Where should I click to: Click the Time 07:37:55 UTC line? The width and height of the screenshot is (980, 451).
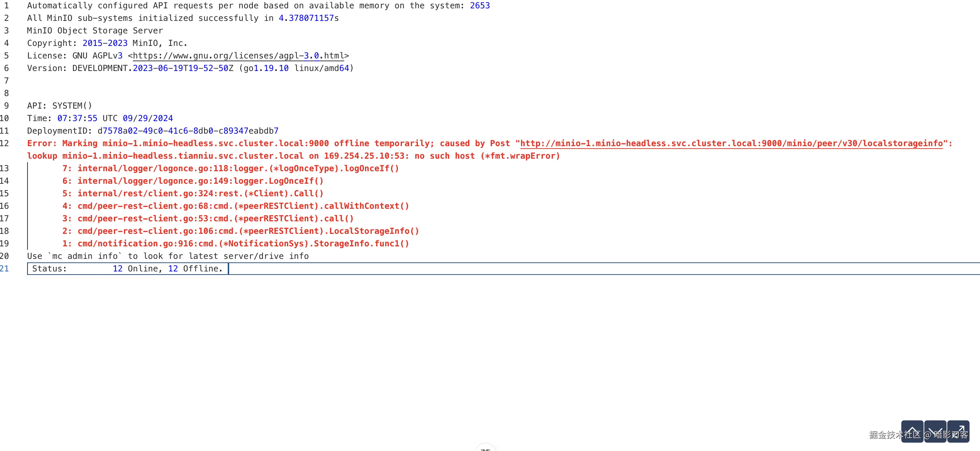point(100,119)
